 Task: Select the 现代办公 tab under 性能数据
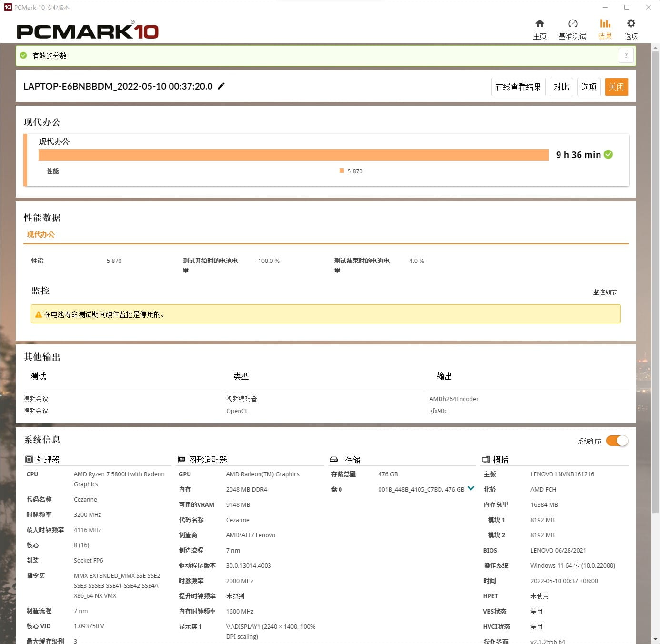(x=41, y=234)
